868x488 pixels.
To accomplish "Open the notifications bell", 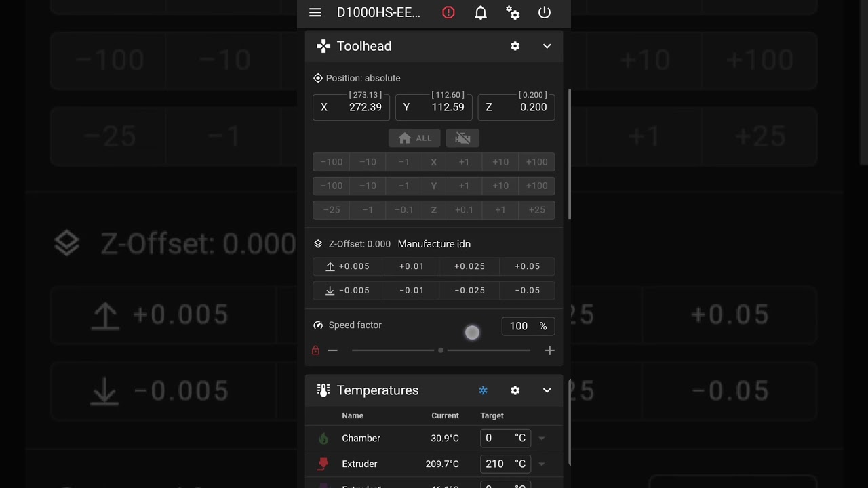I will coord(481,13).
